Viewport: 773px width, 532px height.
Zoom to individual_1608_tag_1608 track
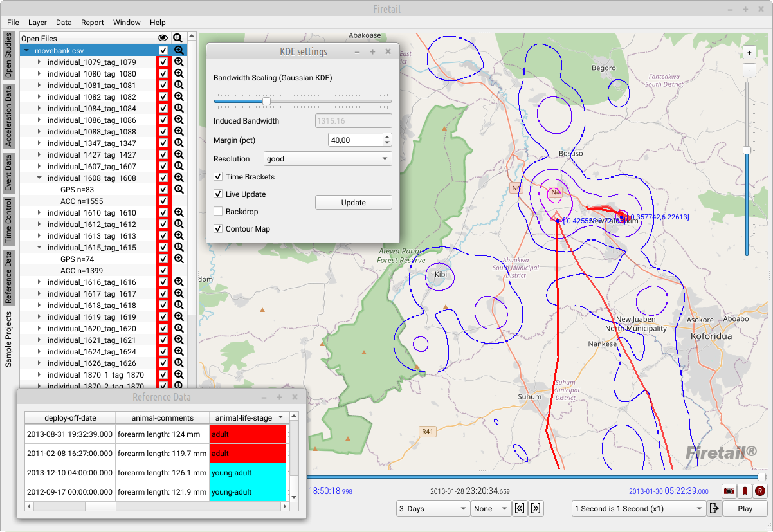click(179, 178)
